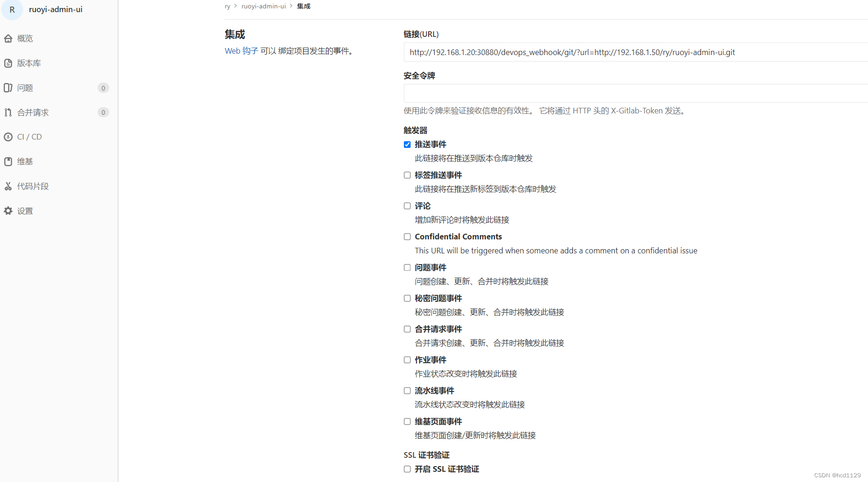Click the 链接(URL) input field

(x=635, y=52)
